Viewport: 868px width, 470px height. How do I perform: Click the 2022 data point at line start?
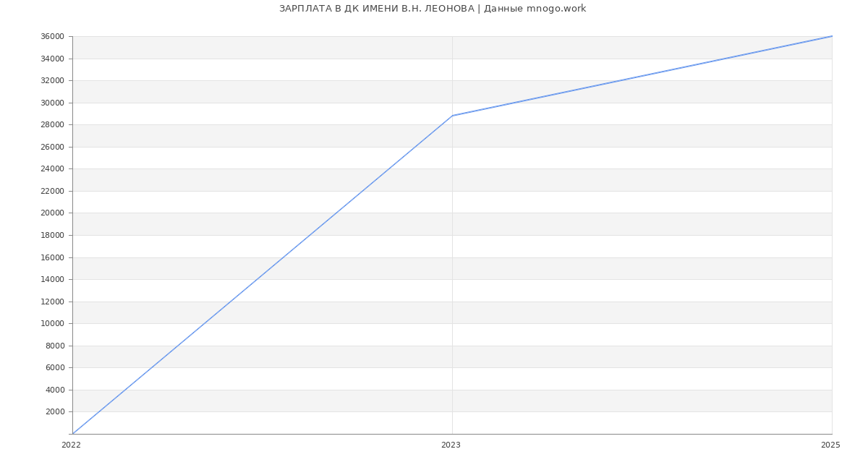[x=72, y=434]
